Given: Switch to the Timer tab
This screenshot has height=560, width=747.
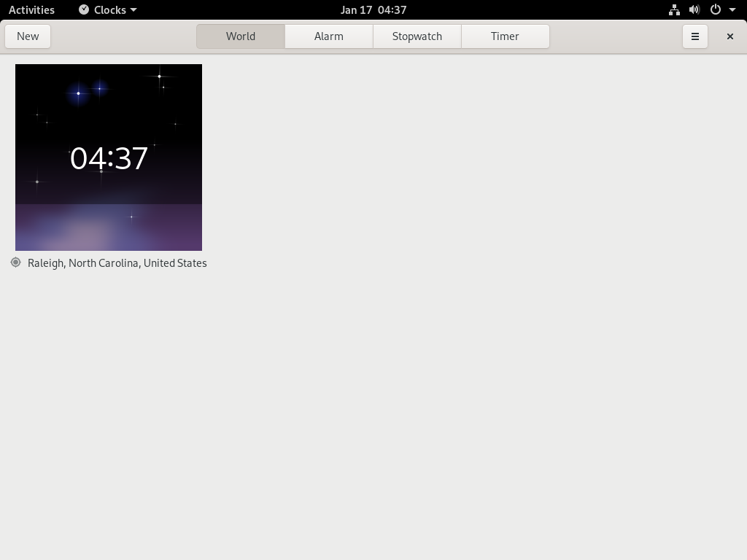Looking at the screenshot, I should coord(505,36).
